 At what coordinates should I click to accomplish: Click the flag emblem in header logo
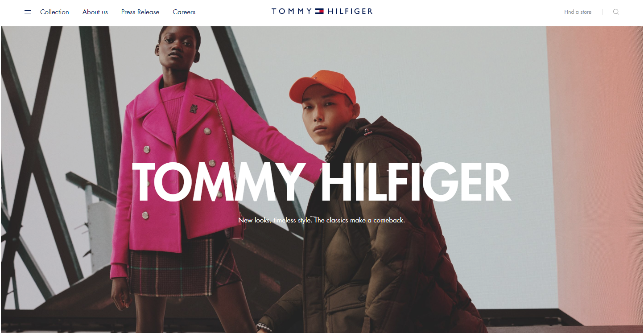point(319,12)
